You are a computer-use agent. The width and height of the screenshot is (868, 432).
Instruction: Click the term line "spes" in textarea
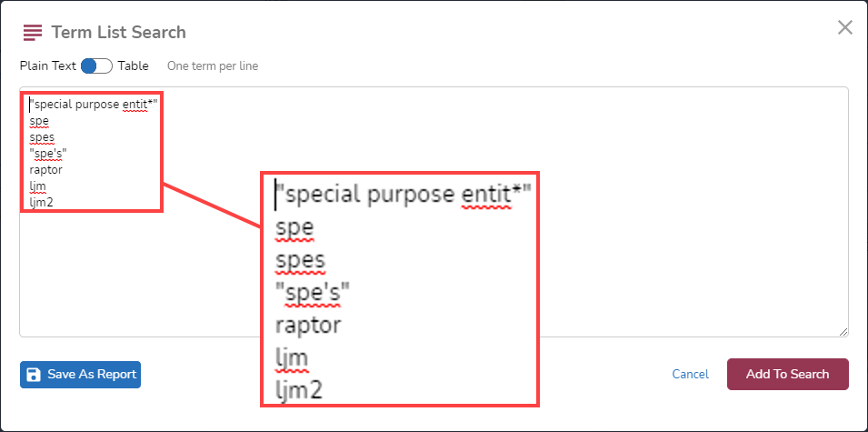click(x=42, y=136)
